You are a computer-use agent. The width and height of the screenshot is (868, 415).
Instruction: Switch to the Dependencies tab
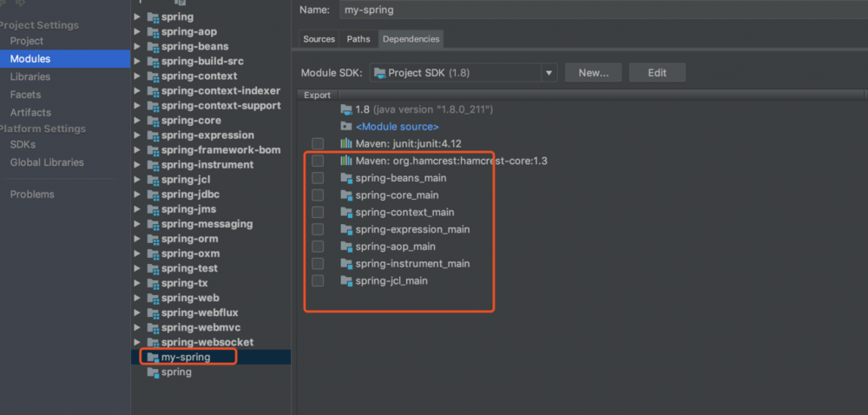(x=411, y=39)
